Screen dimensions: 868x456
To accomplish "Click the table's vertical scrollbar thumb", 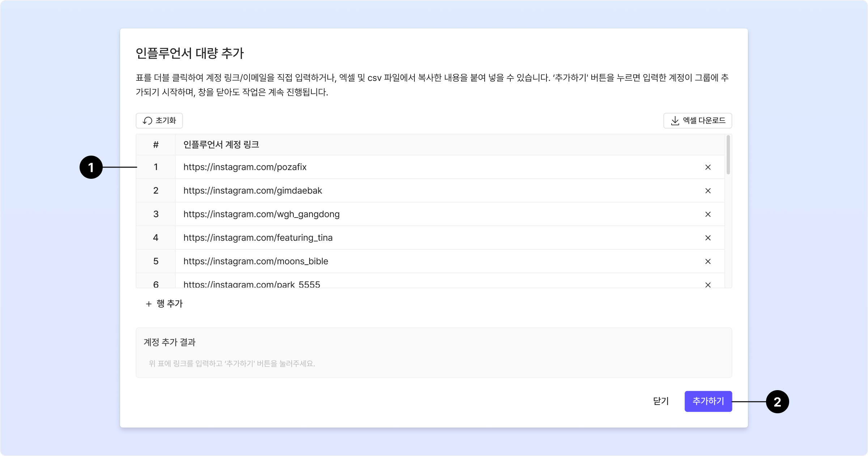I will click(x=728, y=155).
